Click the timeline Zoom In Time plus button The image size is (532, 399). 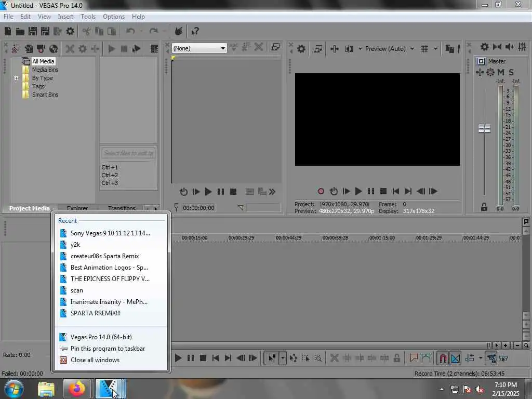pyautogui.click(x=505, y=345)
